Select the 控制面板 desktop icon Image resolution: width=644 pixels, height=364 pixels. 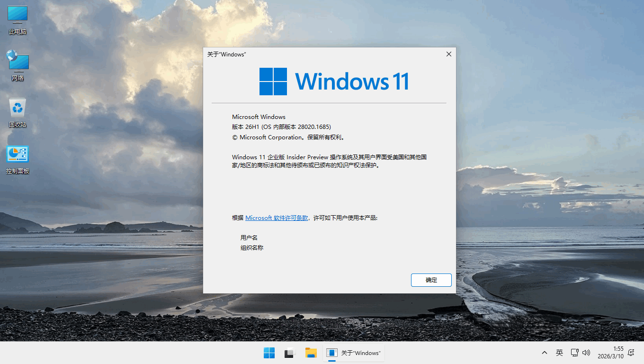point(18,159)
